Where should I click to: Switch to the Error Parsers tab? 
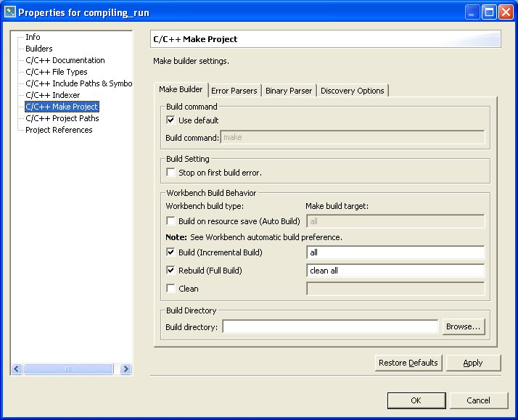pyautogui.click(x=234, y=91)
